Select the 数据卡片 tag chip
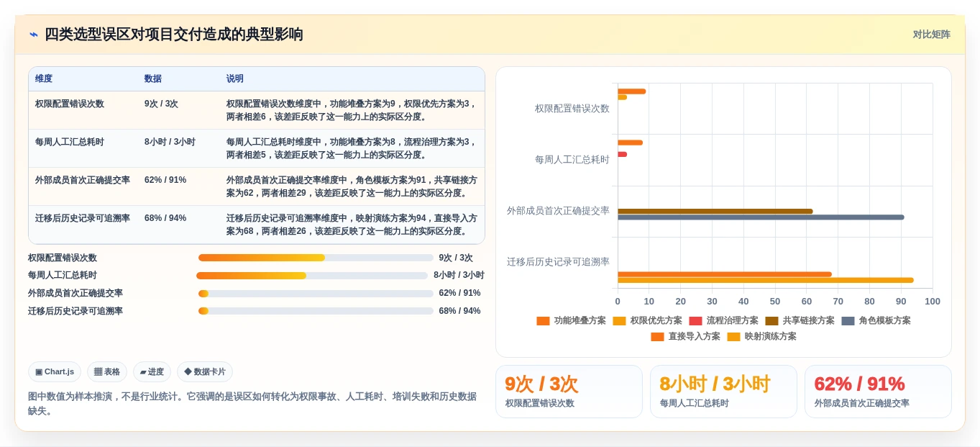Image resolution: width=980 pixels, height=447 pixels. point(205,371)
